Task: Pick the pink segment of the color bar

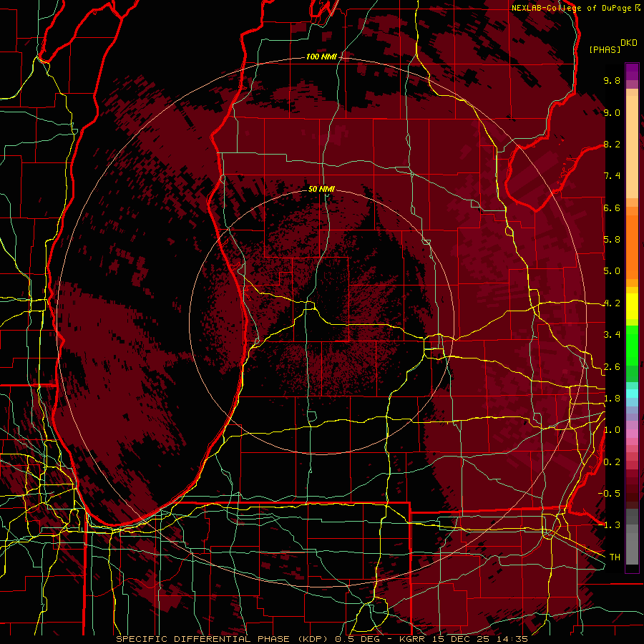Action: coord(632,434)
